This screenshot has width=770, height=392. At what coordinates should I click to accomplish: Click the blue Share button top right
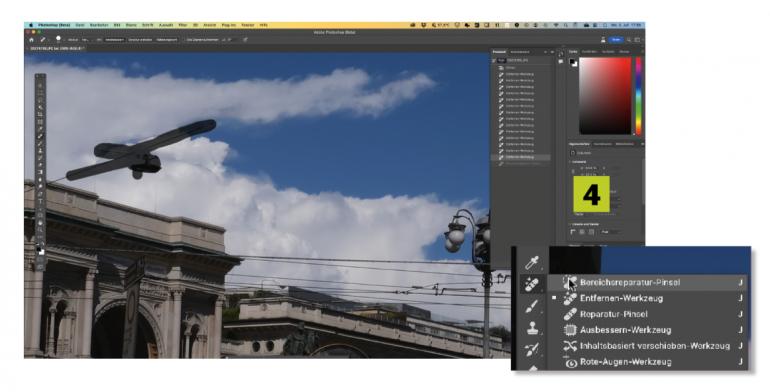tap(616, 40)
